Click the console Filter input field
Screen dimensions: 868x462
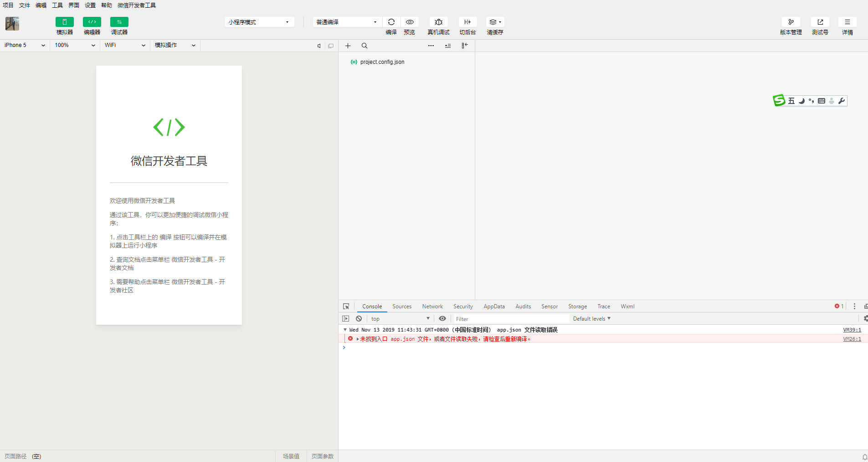tap(511, 319)
